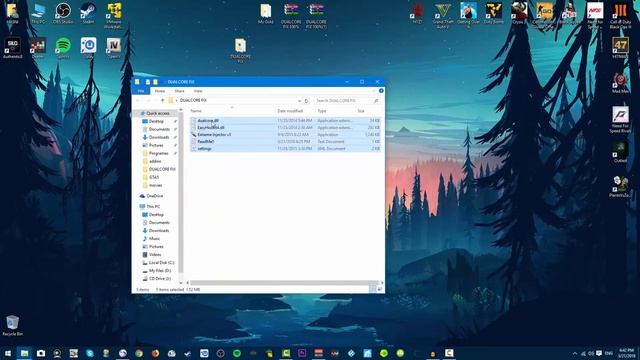Open File Explorer from the taskbar

(24, 353)
